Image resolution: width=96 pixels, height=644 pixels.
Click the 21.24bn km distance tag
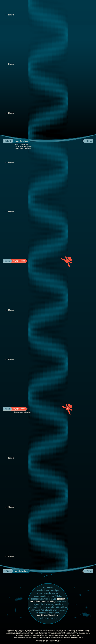pyautogui.click(x=8, y=571)
